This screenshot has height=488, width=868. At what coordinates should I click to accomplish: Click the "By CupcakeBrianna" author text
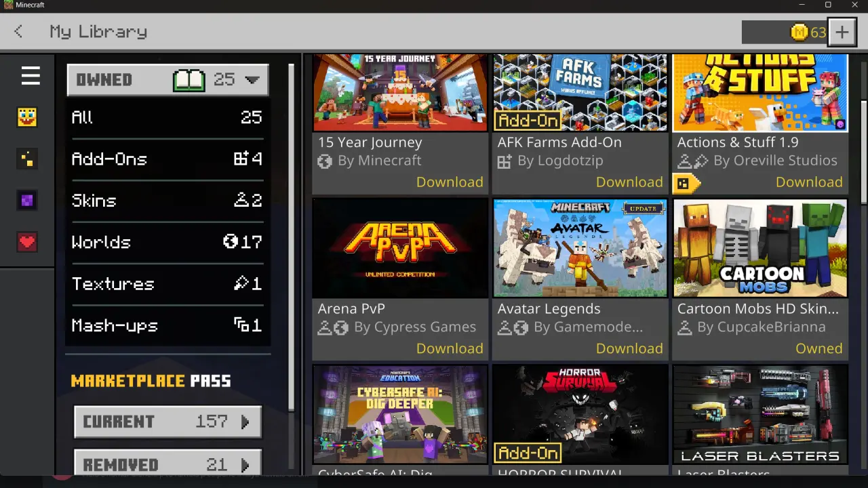(x=762, y=327)
